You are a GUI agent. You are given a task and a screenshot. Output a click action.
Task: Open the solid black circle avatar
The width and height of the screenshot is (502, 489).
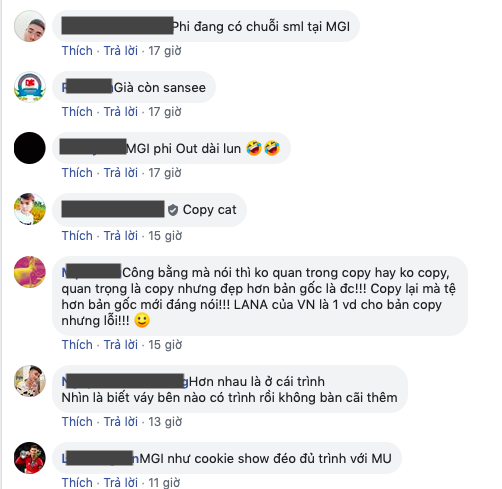[x=30, y=148]
